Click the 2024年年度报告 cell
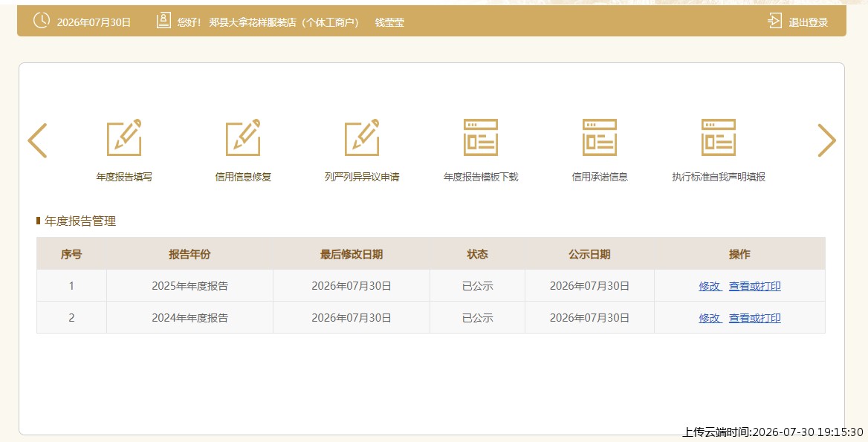 (x=190, y=318)
